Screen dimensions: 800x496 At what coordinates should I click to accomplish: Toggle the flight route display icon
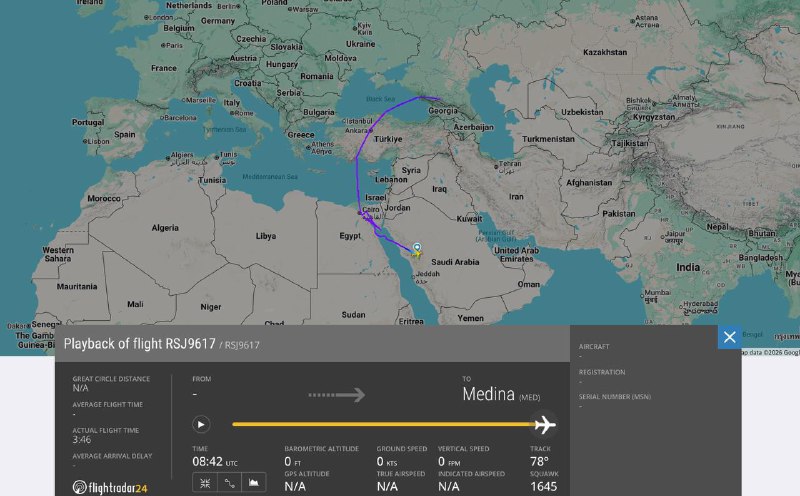[x=229, y=483]
